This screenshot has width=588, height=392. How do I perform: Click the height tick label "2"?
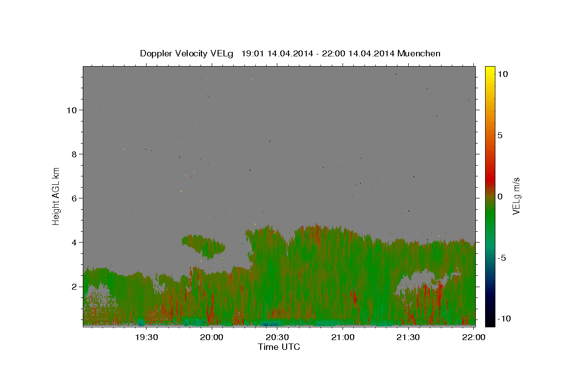coord(74,287)
